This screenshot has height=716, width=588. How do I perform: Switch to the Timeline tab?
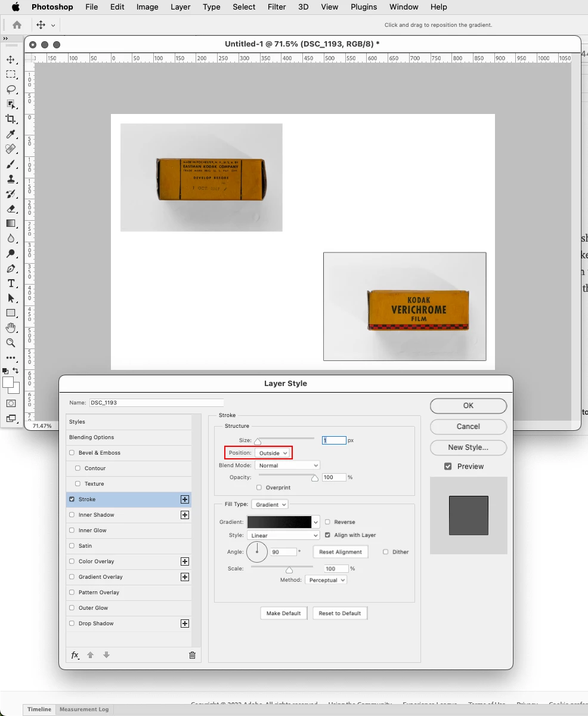tap(39, 709)
